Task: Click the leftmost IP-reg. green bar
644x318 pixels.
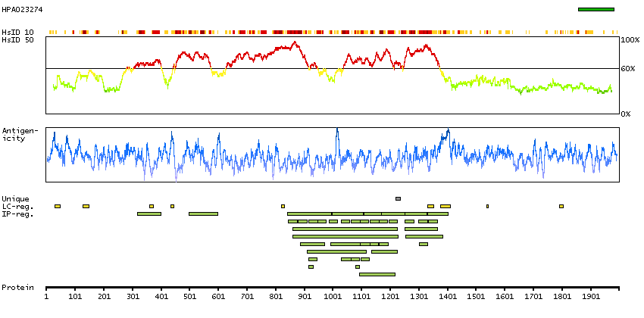Action: pos(149,214)
